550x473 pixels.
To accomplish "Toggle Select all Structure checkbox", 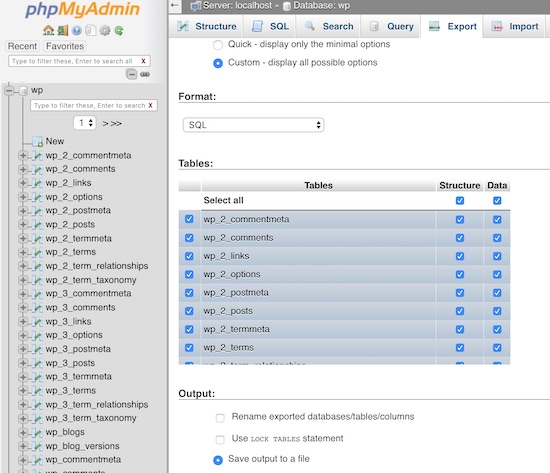I will [x=460, y=201].
